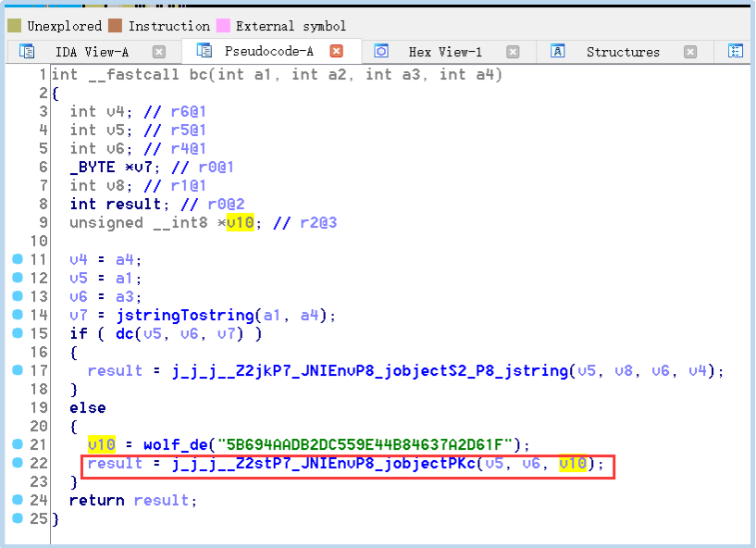Click the r2@3 comment on line 9
Viewport: 756px width, 548px height.
coord(318,222)
